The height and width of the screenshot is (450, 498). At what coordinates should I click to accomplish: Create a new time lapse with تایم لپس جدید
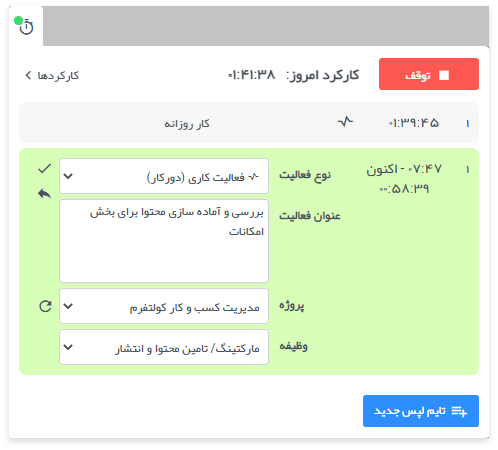421,411
